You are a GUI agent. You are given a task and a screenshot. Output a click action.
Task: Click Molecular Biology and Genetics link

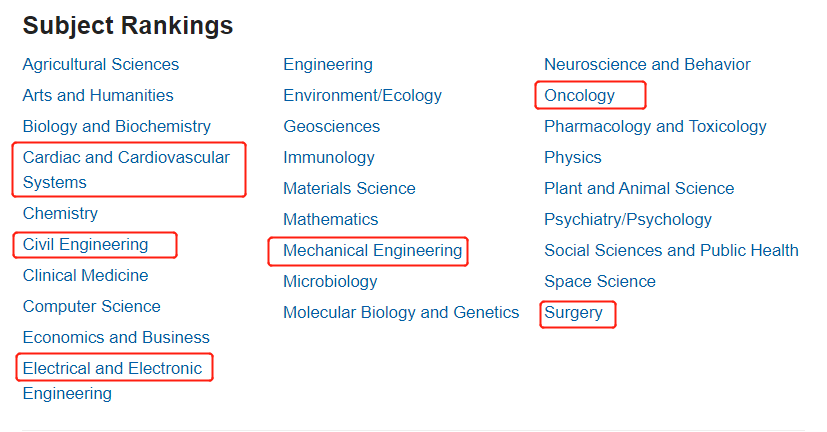[401, 312]
